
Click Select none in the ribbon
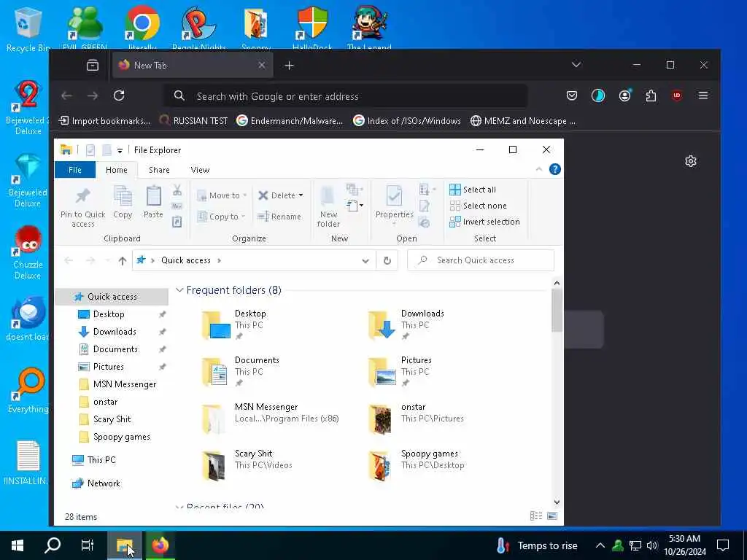(479, 206)
